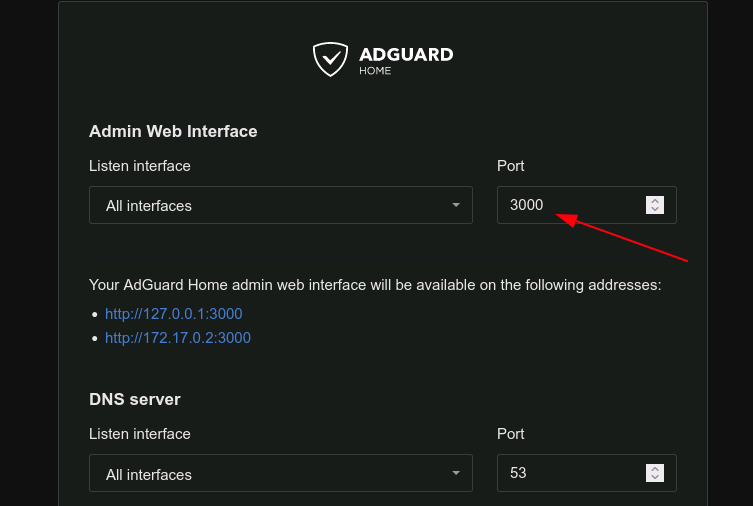Click the Admin Web Interface heading

tap(173, 132)
